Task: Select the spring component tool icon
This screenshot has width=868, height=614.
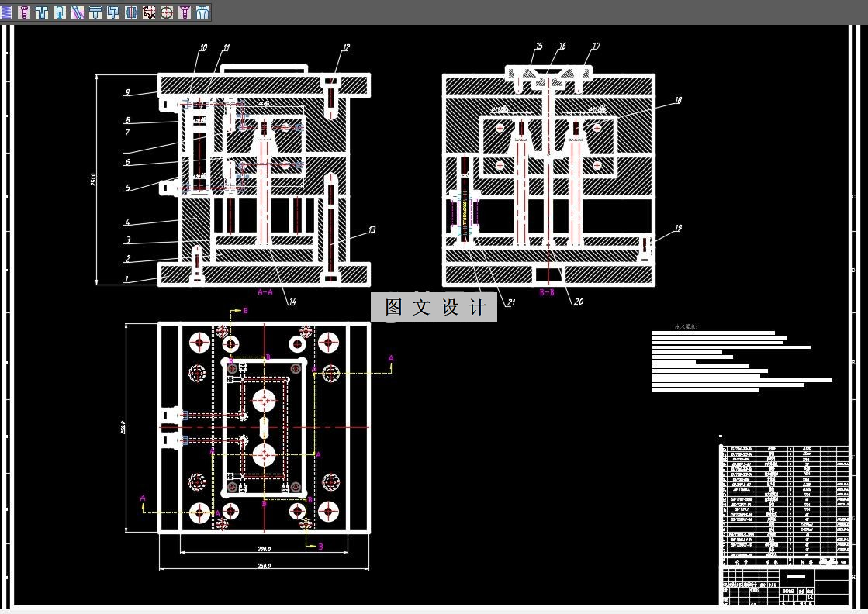Action: pyautogui.click(x=6, y=12)
